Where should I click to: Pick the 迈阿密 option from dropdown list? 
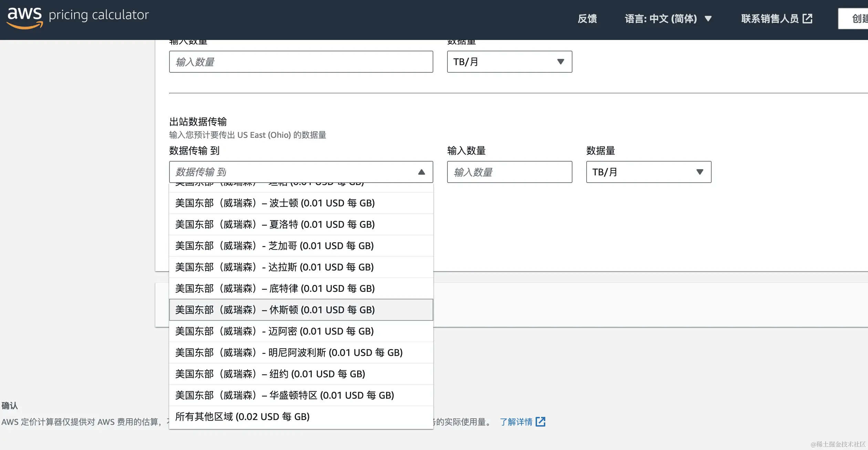pos(301,331)
